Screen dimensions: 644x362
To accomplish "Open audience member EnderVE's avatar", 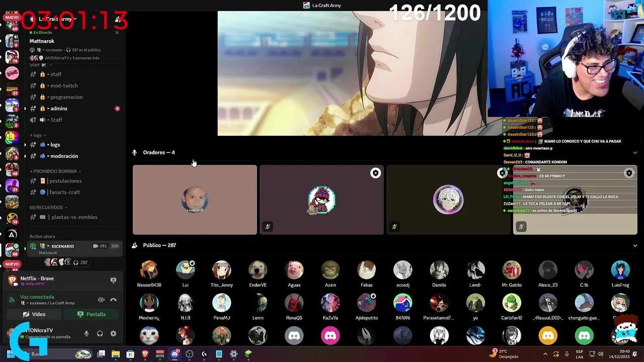I will 258,270.
